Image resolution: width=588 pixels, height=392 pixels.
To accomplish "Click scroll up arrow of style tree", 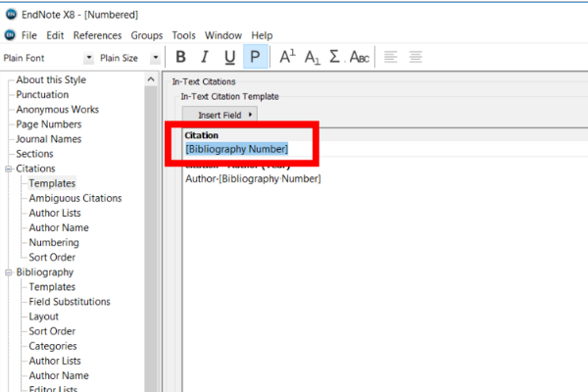I will [151, 79].
